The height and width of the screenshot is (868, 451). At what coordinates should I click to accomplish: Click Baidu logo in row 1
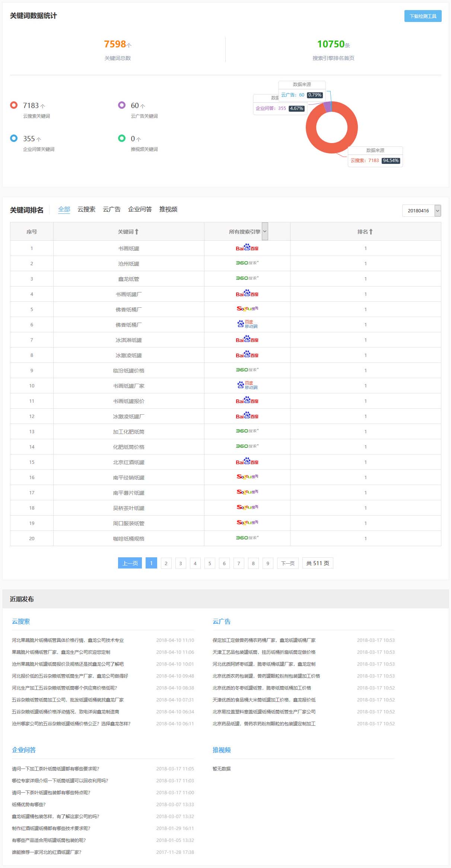[x=247, y=248]
